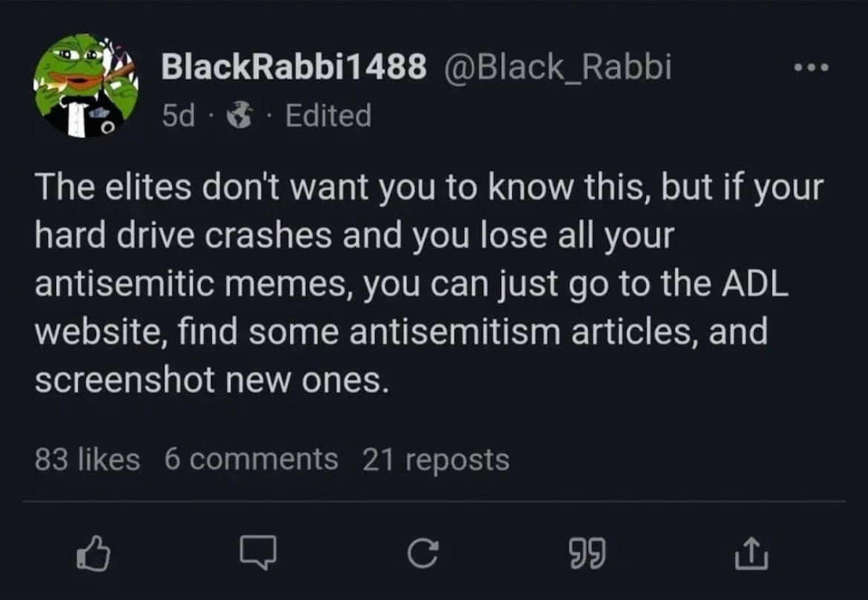
Task: Click the post line starting 'The elites'
Action: [428, 187]
